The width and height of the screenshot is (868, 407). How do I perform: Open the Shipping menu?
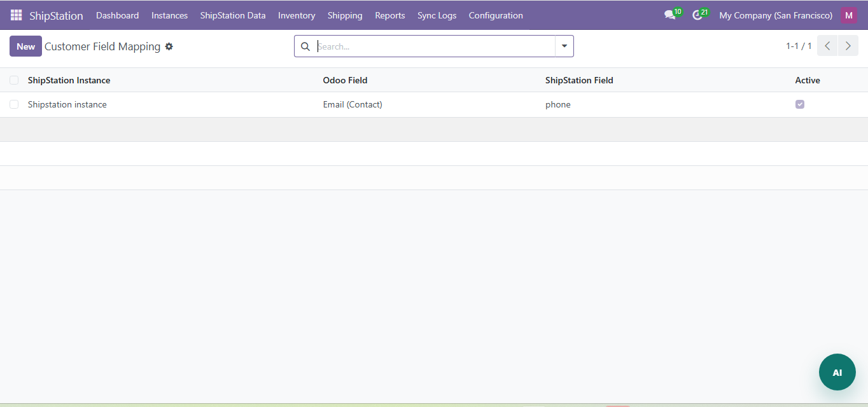345,15
